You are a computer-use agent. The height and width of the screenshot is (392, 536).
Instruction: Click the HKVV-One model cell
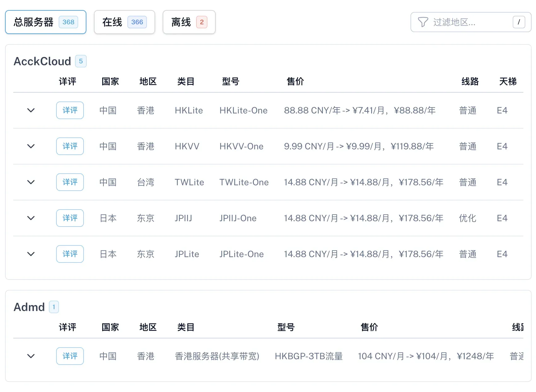pos(242,146)
